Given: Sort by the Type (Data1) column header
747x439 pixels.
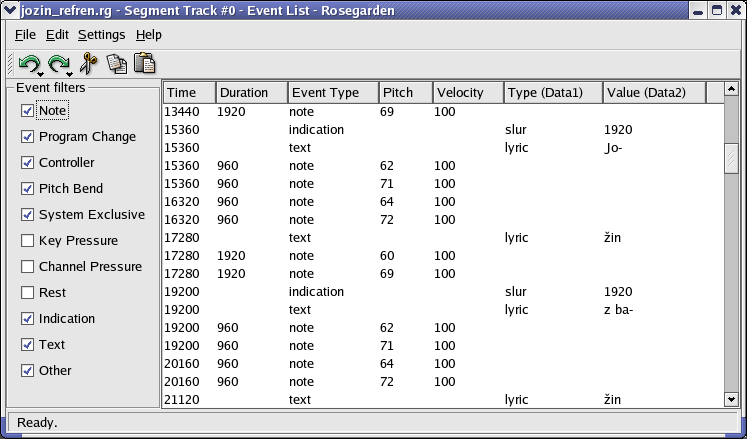Looking at the screenshot, I should pos(554,92).
